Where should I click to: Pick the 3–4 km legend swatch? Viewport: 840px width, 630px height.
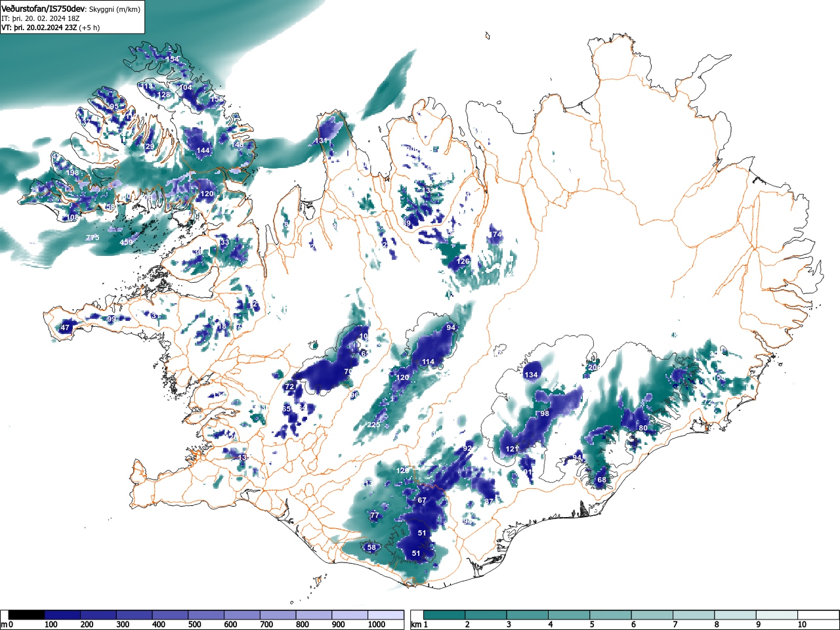pyautogui.click(x=529, y=615)
